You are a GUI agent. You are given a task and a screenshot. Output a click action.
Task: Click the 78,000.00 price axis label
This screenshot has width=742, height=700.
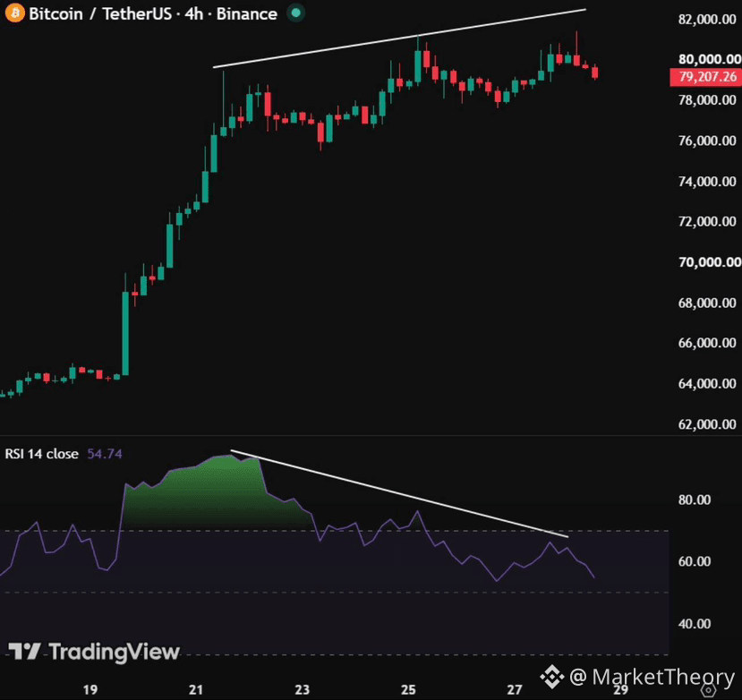pos(707,100)
